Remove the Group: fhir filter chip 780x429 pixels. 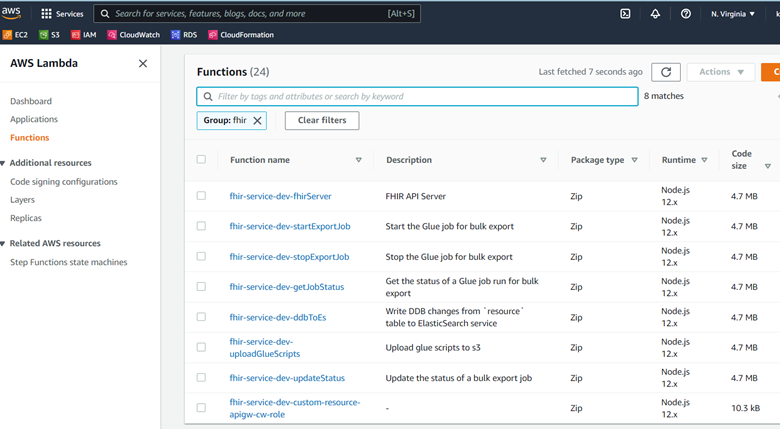point(257,120)
